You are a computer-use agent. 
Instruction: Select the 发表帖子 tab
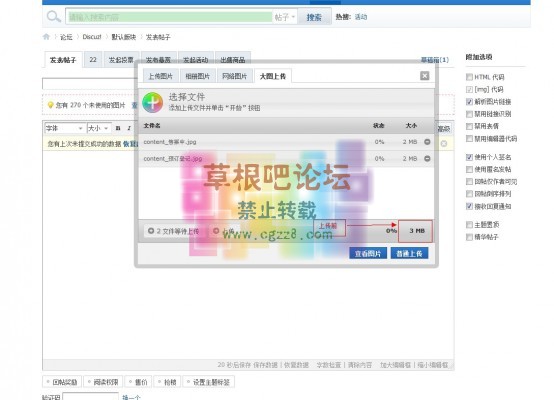click(x=63, y=60)
